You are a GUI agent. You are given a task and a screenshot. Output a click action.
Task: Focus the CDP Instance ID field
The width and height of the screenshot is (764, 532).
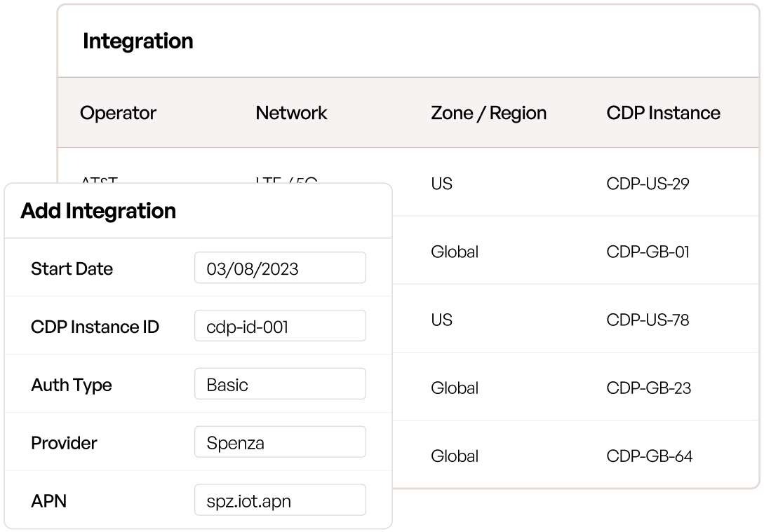[x=280, y=327]
